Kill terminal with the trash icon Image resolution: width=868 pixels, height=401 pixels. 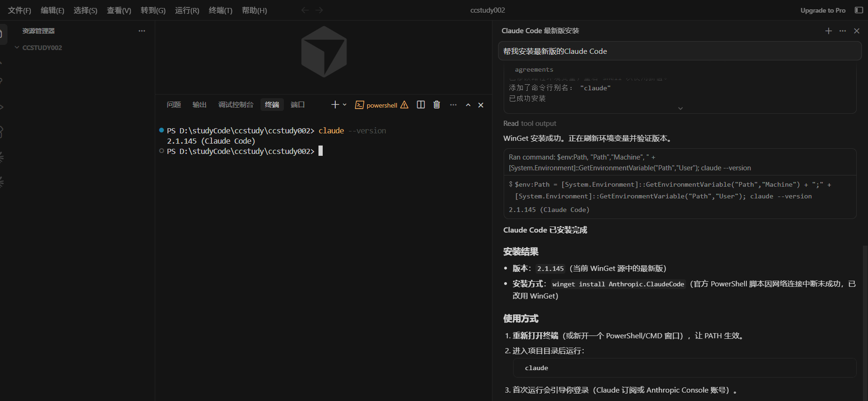coord(437,105)
